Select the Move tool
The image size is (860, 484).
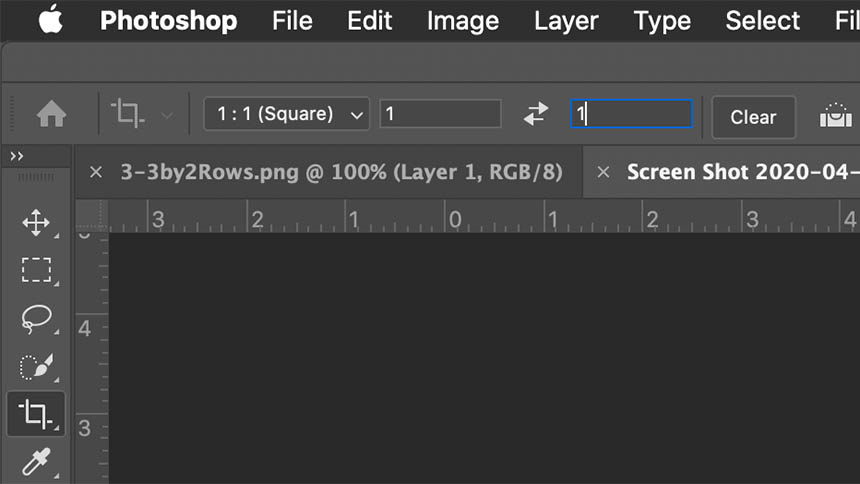click(36, 222)
